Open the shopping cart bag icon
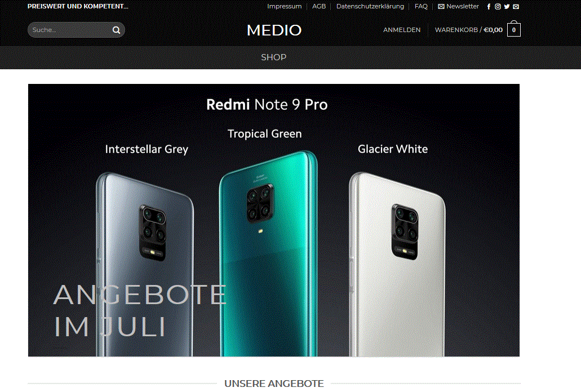Viewport: 581px width, 392px height. [514, 29]
